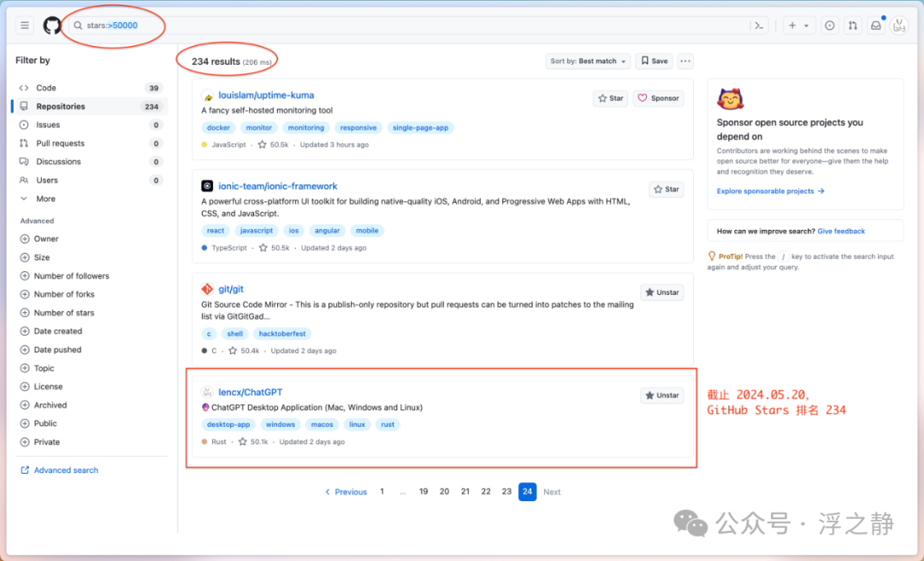The image size is (924, 561).
Task: Open Explore sponsorable projects link
Action: [770, 192]
